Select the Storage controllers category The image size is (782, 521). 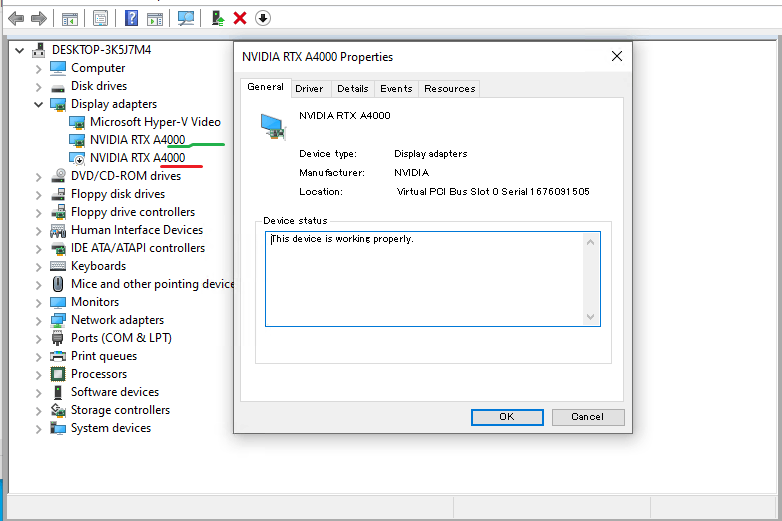[120, 409]
